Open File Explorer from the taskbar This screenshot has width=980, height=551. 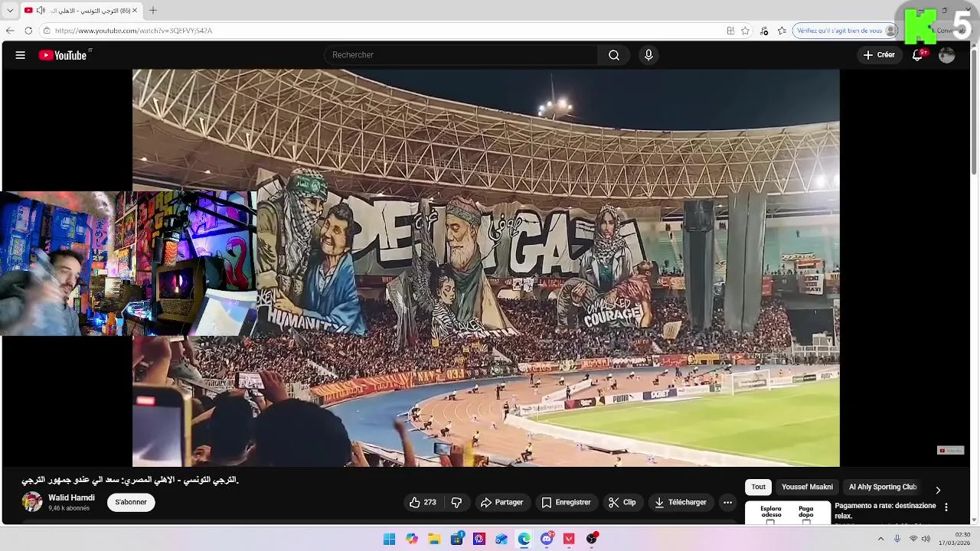pos(434,539)
